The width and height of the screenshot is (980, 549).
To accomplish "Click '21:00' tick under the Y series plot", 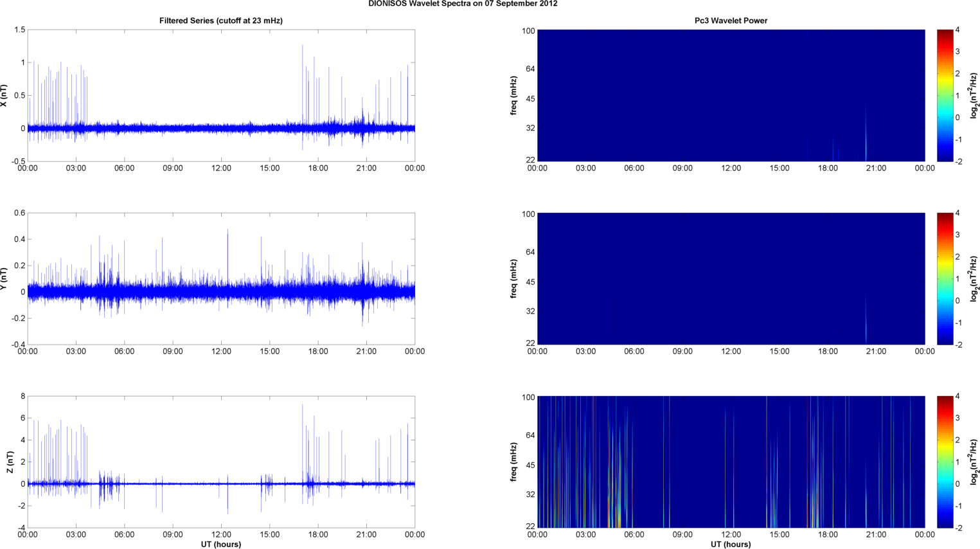I will (366, 352).
